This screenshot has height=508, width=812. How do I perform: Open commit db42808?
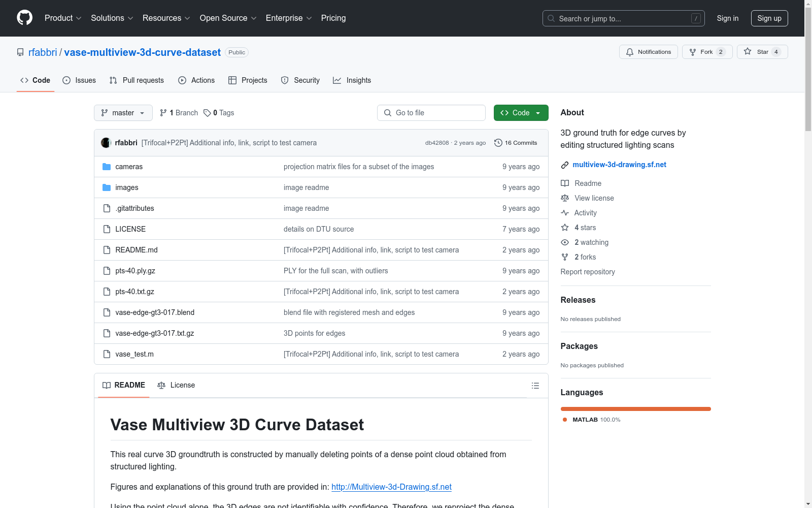point(437,143)
